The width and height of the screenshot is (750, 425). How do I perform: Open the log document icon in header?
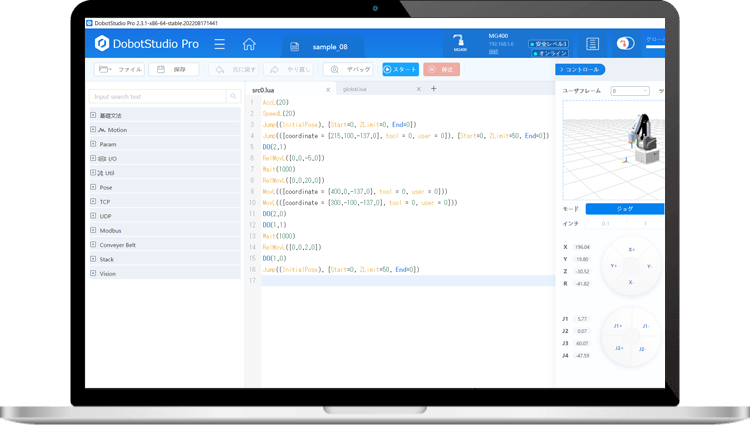(x=592, y=44)
